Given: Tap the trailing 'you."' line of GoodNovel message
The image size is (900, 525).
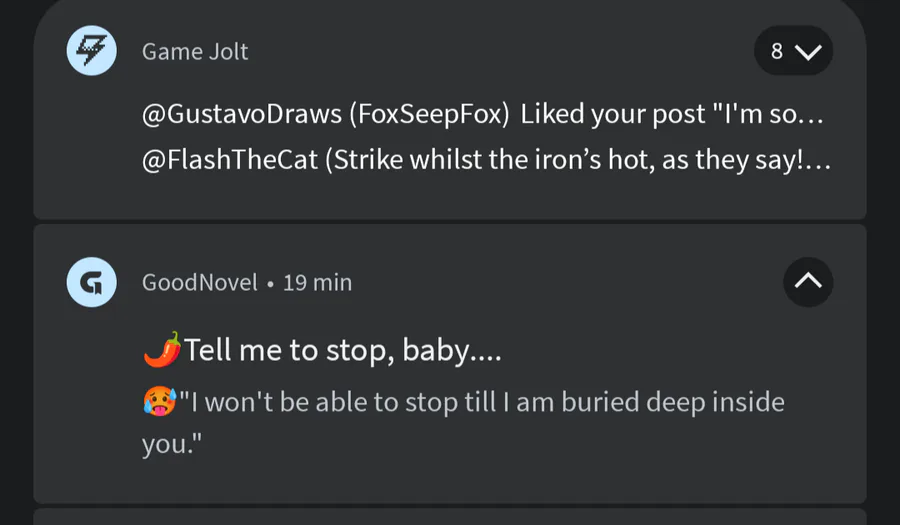Looking at the screenshot, I should (x=172, y=444).
